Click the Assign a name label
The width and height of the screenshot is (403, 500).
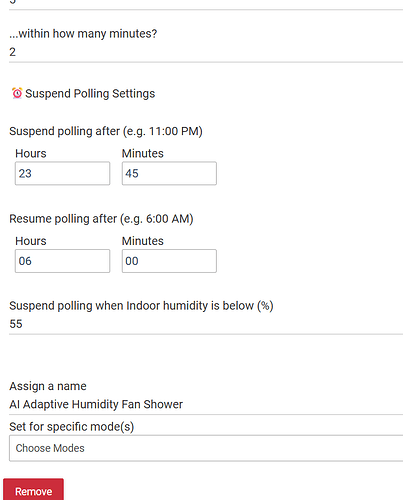[48, 386]
